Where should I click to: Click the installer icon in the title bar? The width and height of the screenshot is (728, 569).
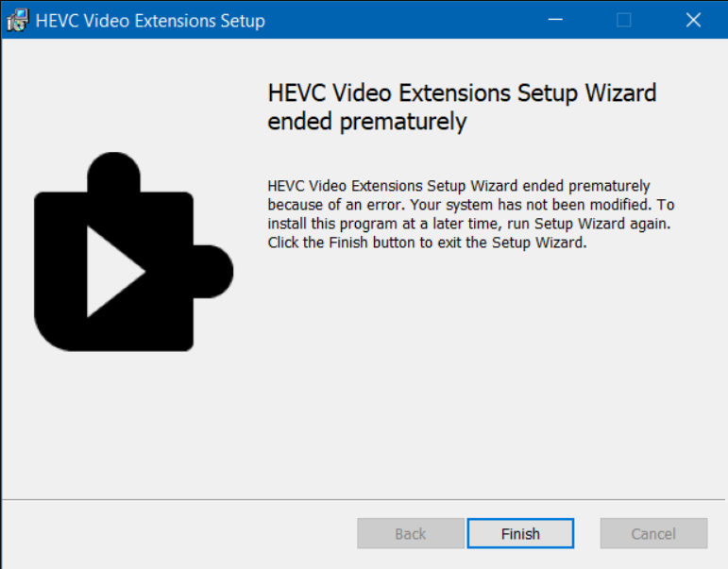18,20
